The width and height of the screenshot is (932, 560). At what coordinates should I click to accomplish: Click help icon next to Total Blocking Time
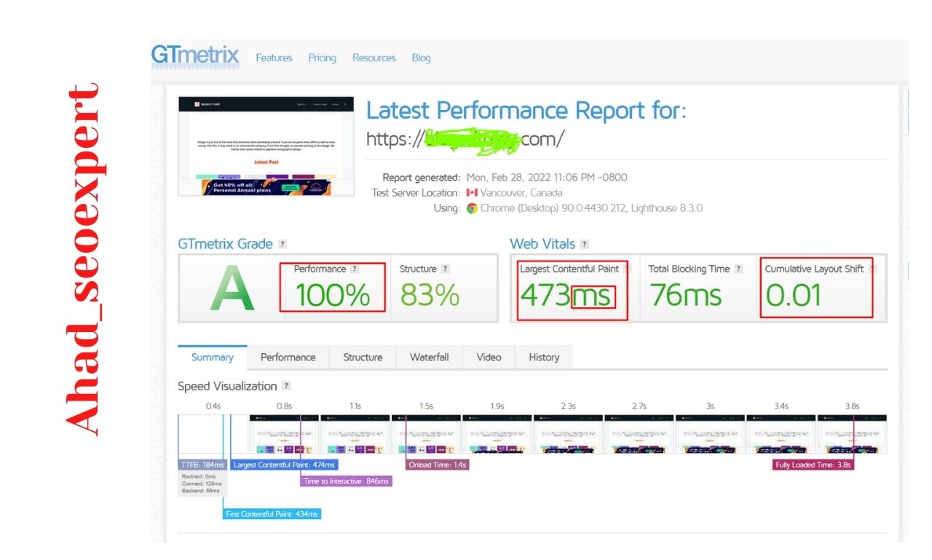(738, 269)
